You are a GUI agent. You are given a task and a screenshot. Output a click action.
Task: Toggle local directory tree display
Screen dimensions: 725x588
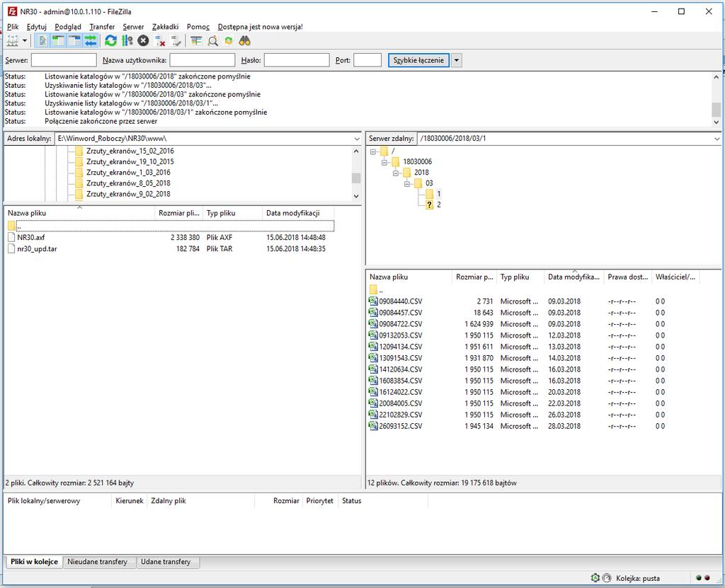58,41
